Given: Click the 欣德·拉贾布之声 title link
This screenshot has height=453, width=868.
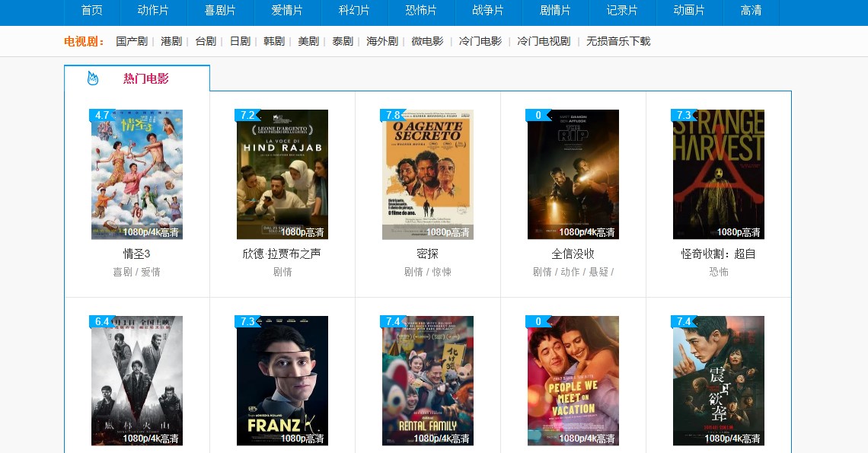Looking at the screenshot, I should coord(282,254).
